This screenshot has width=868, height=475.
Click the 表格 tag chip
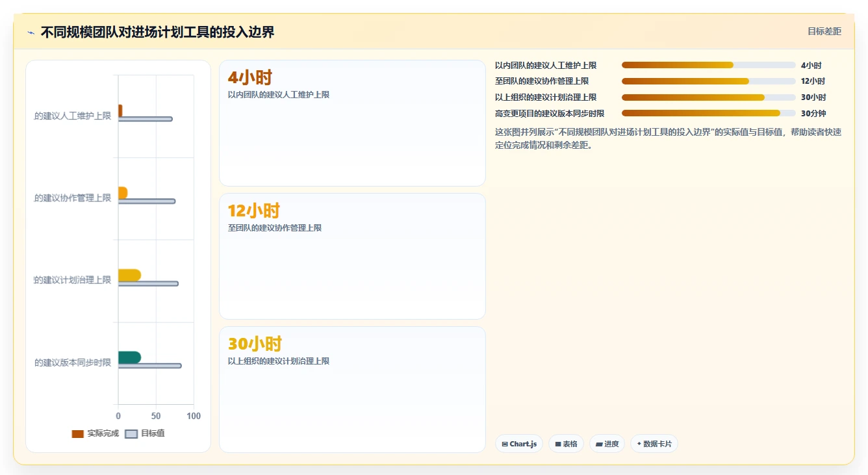tap(566, 444)
